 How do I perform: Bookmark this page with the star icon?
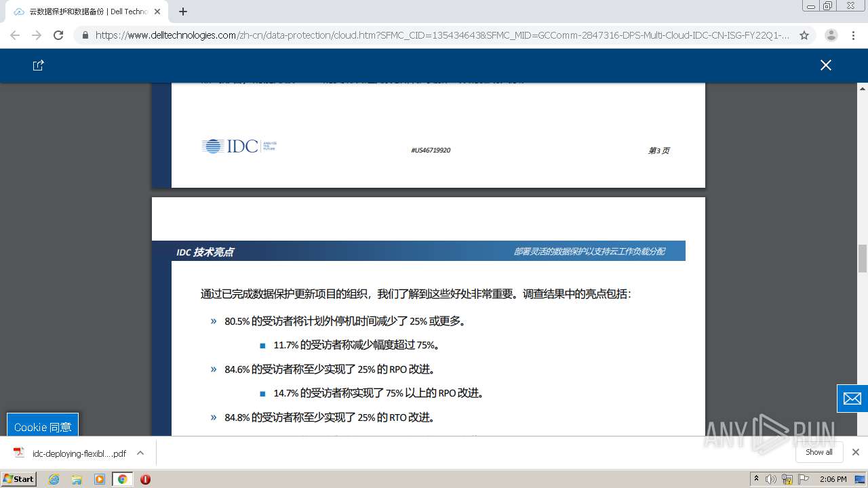(804, 35)
